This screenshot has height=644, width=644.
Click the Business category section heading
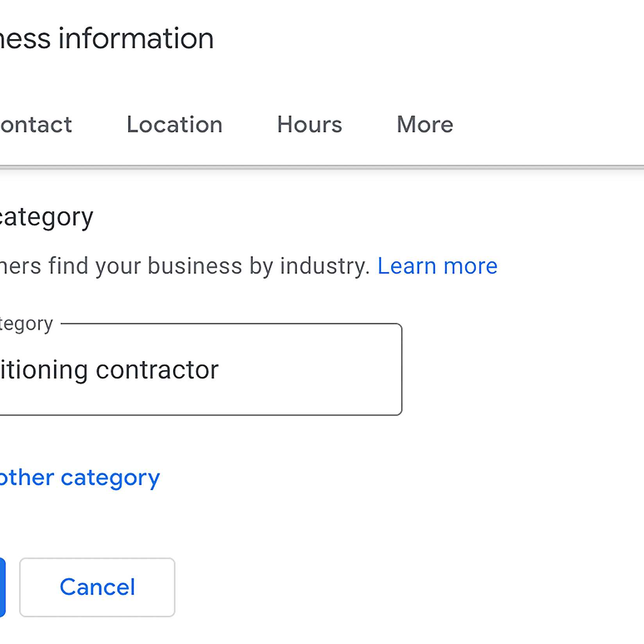[x=46, y=217]
